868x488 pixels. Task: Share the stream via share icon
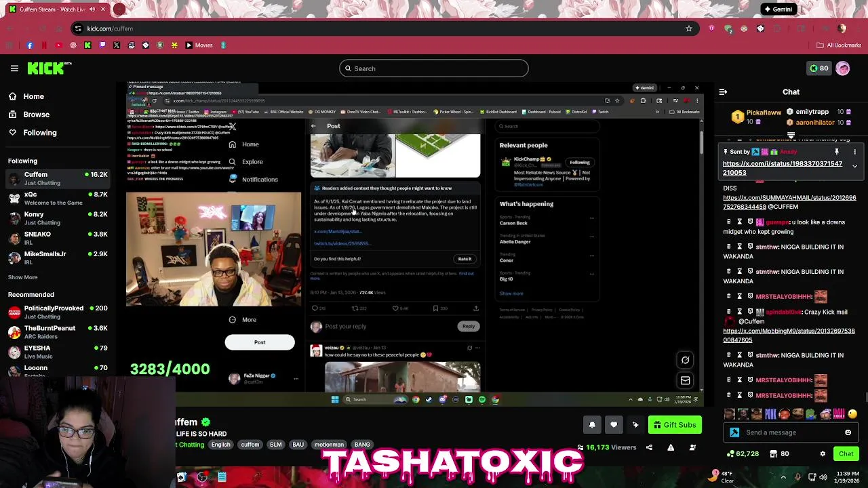click(x=649, y=447)
